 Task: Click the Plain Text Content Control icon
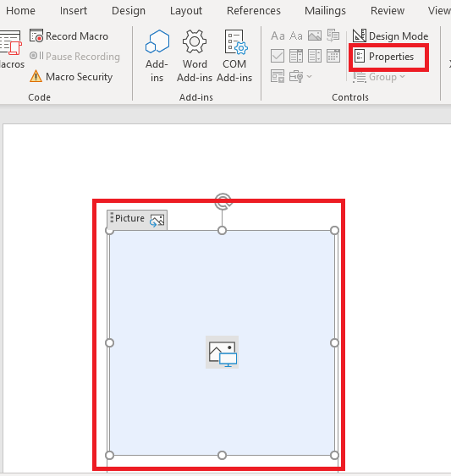pos(295,36)
